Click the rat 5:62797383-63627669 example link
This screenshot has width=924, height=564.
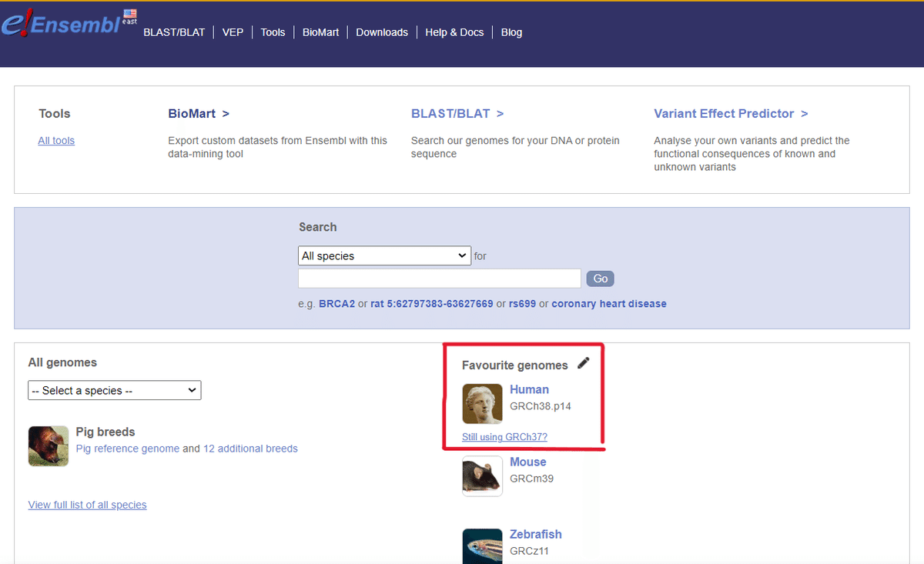pos(432,304)
